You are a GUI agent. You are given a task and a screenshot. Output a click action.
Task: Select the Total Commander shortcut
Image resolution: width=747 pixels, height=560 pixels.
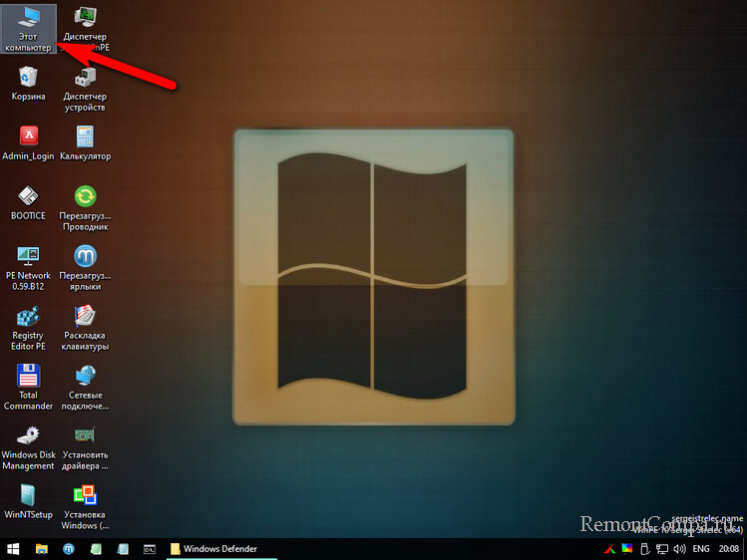coord(28,388)
